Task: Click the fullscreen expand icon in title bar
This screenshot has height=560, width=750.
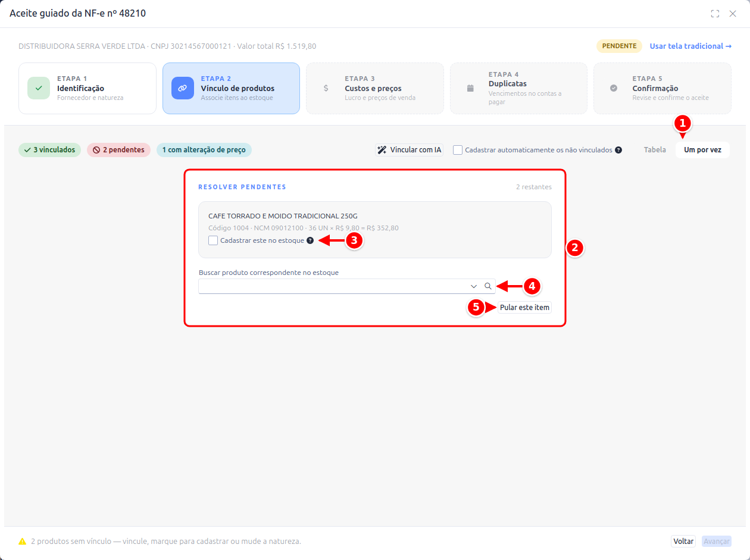Action: coord(715,14)
